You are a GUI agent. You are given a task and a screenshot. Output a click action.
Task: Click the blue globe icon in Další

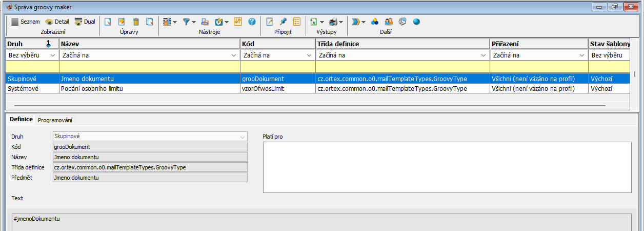[416, 22]
